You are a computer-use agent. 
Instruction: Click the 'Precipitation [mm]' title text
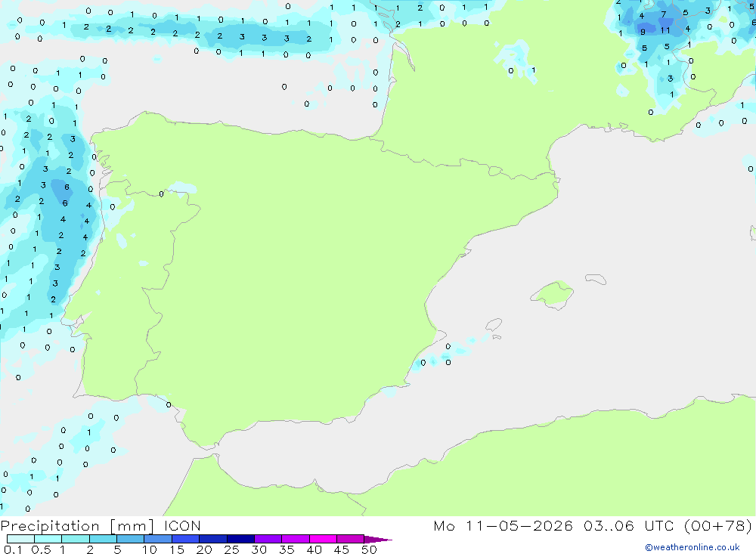[x=77, y=526]
